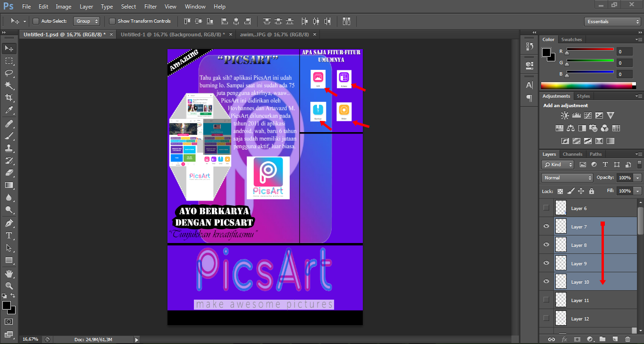644x344 pixels.
Task: Open the Essentials workspace dropdown
Action: [x=612, y=22]
